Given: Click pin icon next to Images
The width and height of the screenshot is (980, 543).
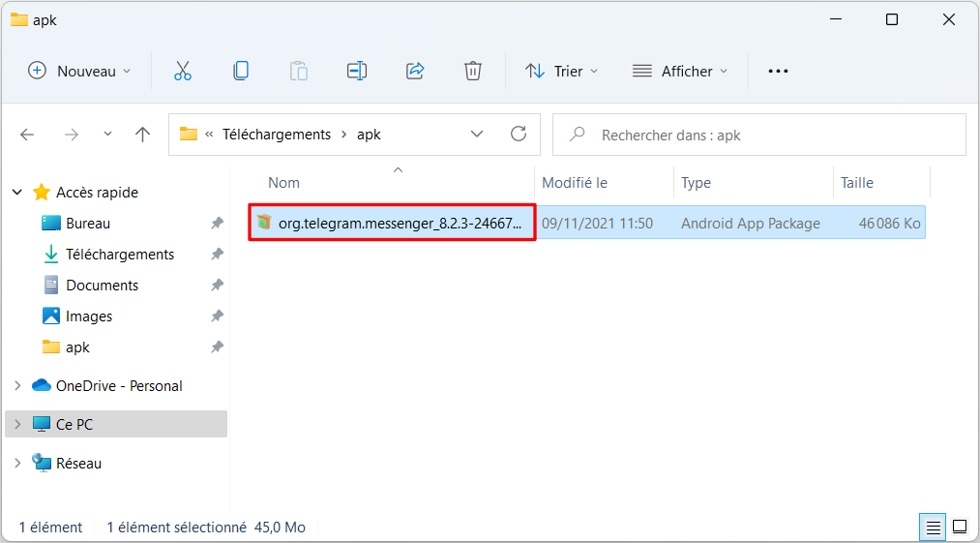Looking at the screenshot, I should pyautogui.click(x=217, y=316).
